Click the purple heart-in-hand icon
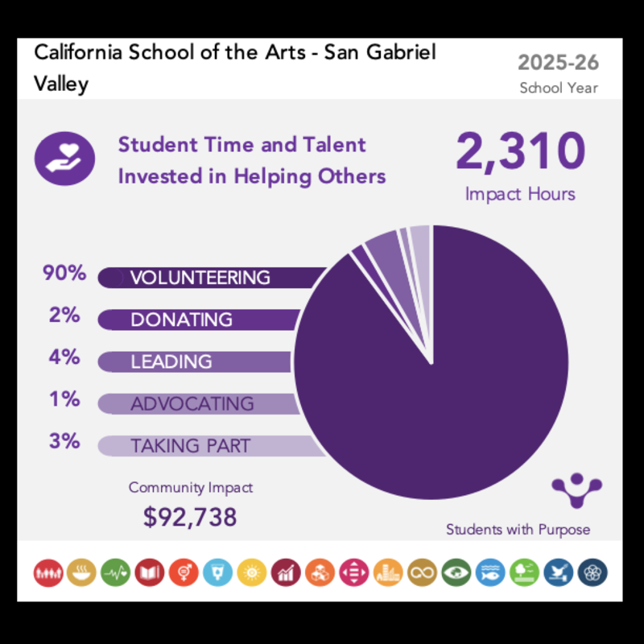The height and width of the screenshot is (644, 644). tap(60, 158)
